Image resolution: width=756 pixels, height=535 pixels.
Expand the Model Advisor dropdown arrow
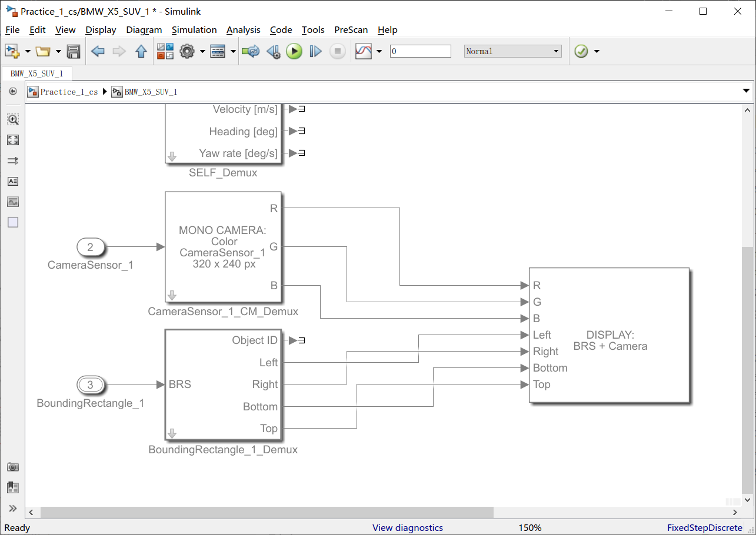(597, 52)
